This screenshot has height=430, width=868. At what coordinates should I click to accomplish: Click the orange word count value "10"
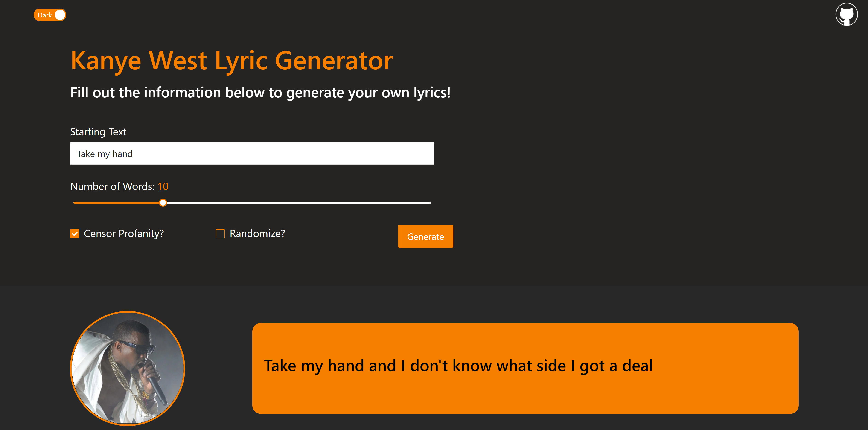click(163, 186)
